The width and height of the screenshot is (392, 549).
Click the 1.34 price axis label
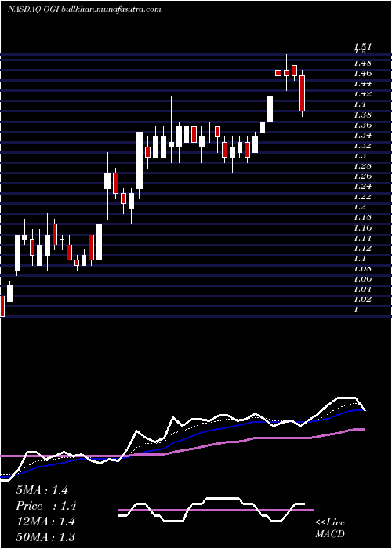tap(362, 135)
